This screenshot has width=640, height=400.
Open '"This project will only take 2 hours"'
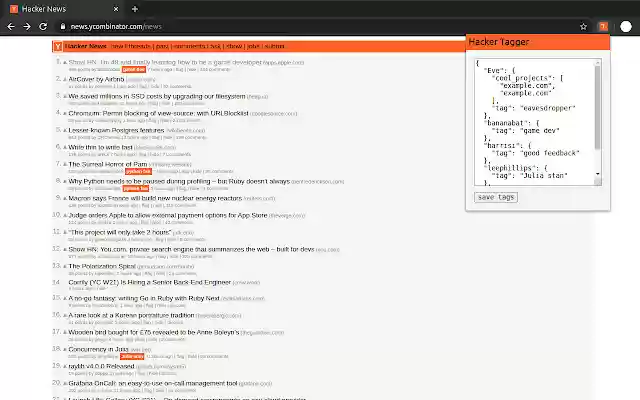(x=120, y=232)
